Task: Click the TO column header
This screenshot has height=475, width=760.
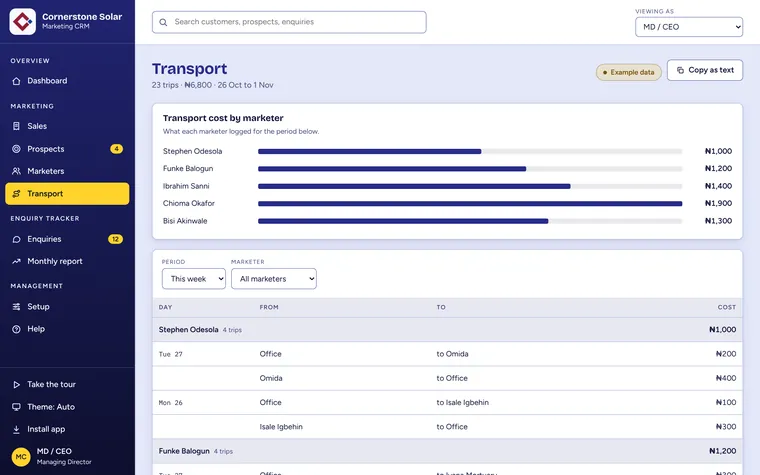Action: pos(441,307)
